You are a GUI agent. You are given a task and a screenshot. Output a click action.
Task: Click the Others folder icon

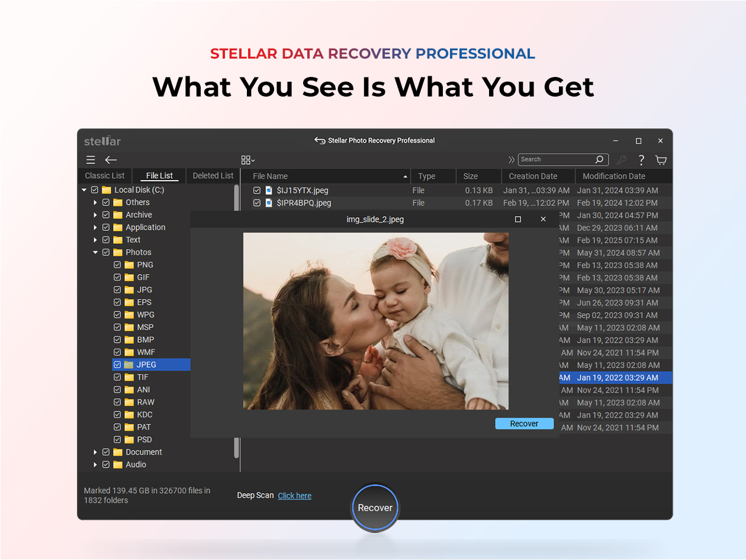coord(118,202)
